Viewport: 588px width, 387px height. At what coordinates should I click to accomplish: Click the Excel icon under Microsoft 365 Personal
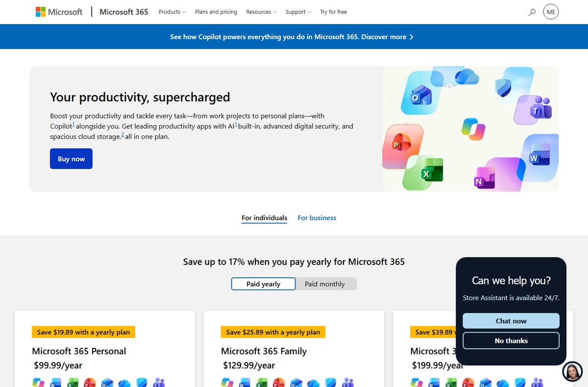73,383
